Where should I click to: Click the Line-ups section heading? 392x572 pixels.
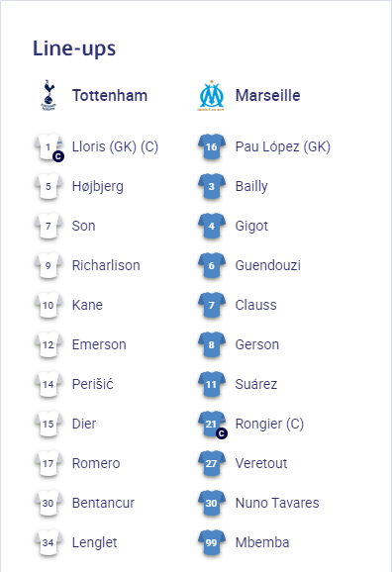pyautogui.click(x=74, y=48)
